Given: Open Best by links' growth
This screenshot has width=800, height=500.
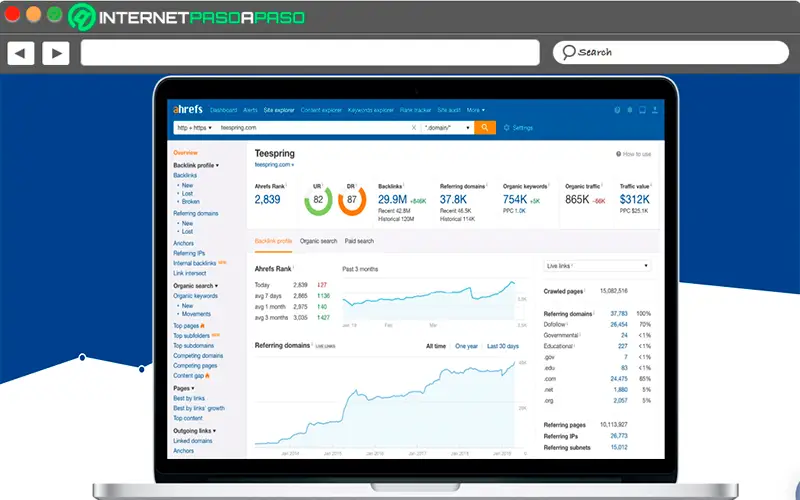Looking at the screenshot, I should [x=199, y=408].
